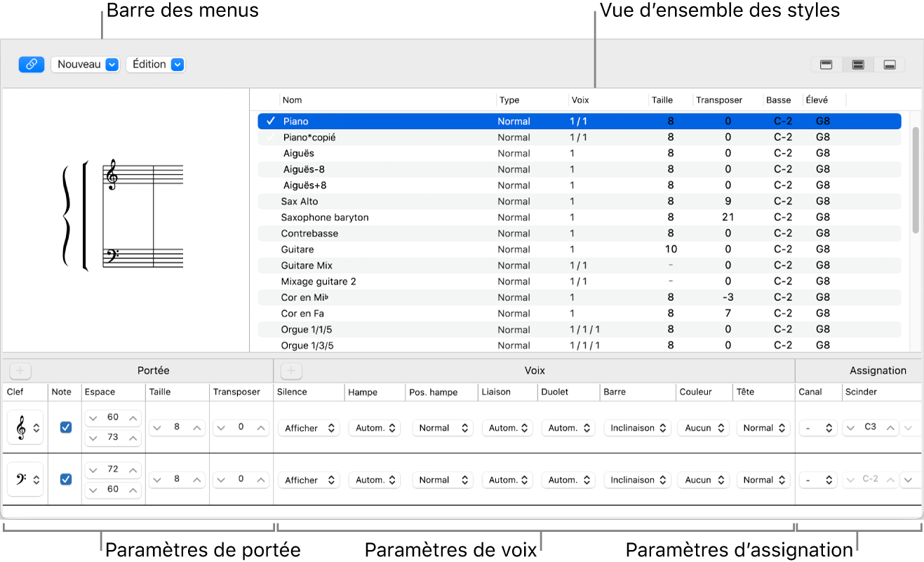Image resolution: width=924 pixels, height=562 pixels.
Task: Change the bass clef in second staff row
Action: [x=25, y=480]
